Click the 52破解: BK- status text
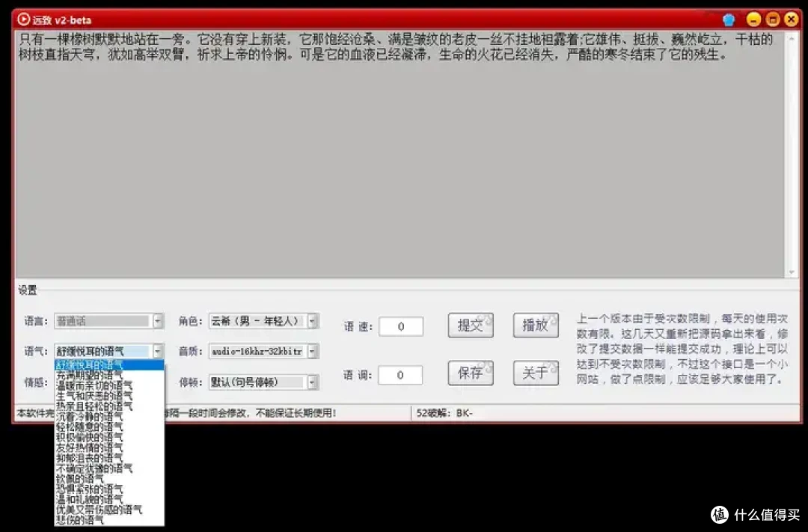 pos(444,413)
